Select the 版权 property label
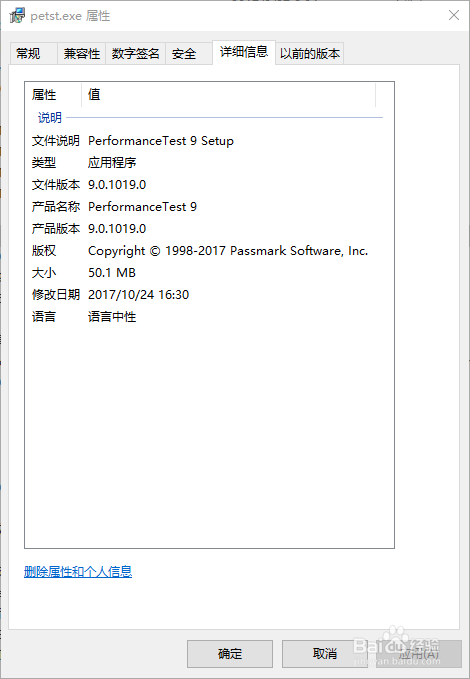This screenshot has height=679, width=470. [x=44, y=251]
